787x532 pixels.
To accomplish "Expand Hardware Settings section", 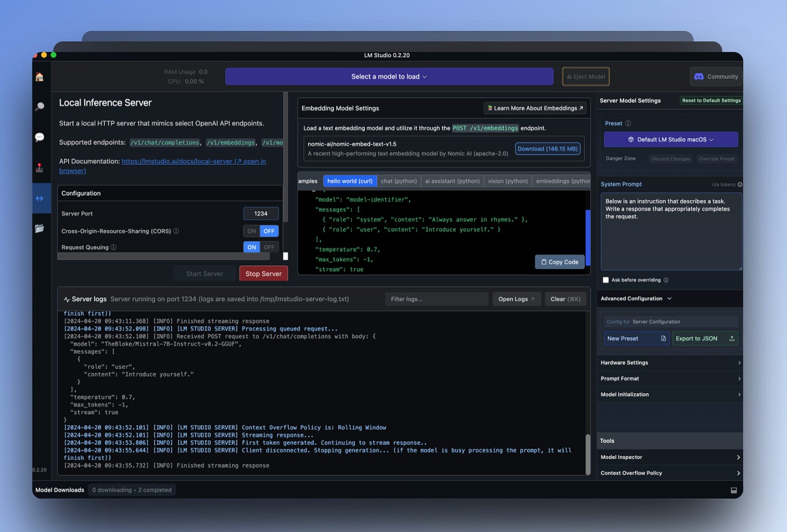I will tap(670, 363).
